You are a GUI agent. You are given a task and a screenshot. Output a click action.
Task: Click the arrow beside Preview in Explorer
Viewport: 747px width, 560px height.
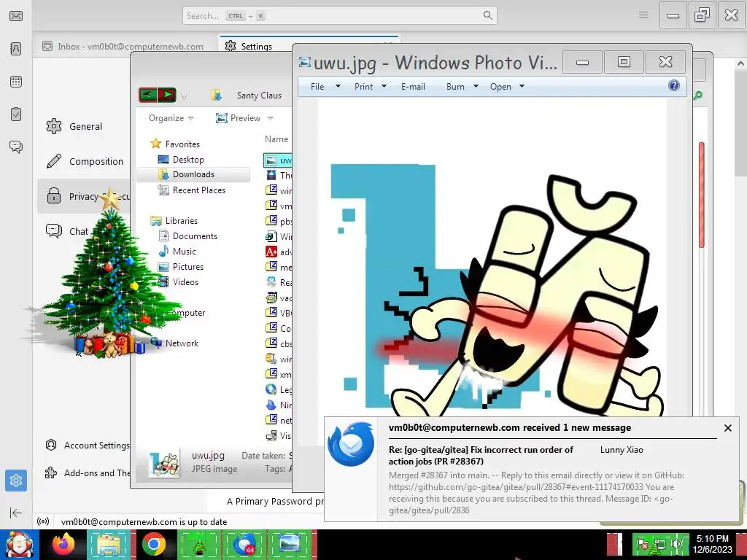pos(270,118)
